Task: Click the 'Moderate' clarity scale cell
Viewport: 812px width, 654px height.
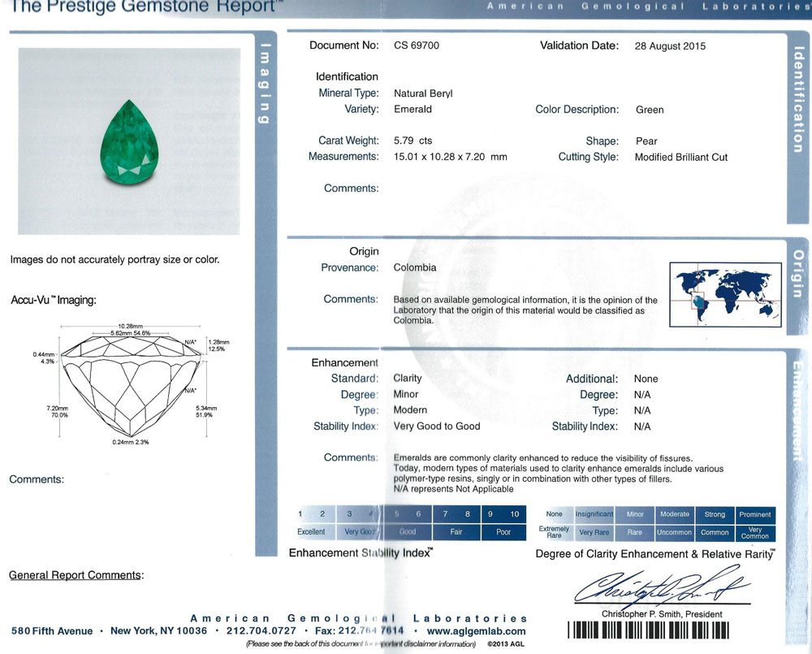Action: click(x=675, y=514)
